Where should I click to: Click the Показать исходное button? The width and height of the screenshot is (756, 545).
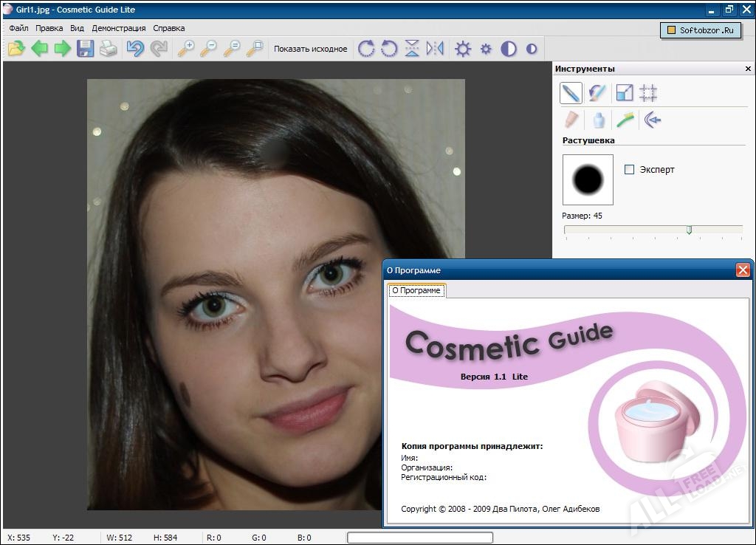310,49
